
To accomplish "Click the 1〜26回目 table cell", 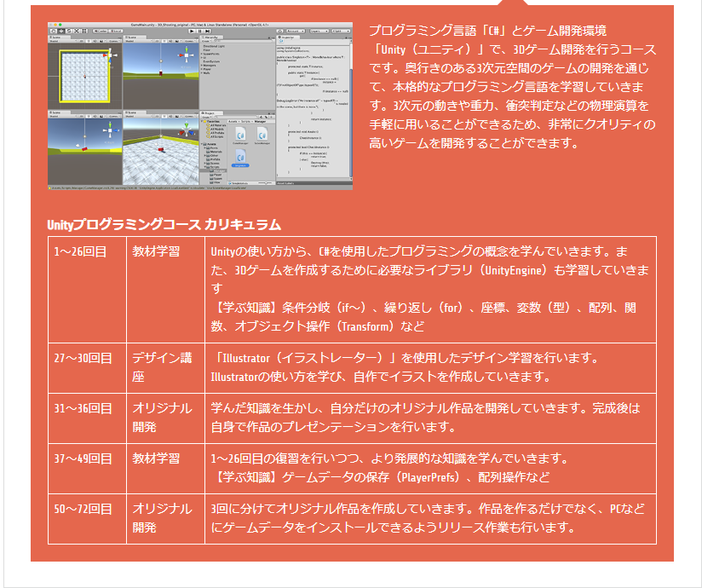I will (87, 290).
